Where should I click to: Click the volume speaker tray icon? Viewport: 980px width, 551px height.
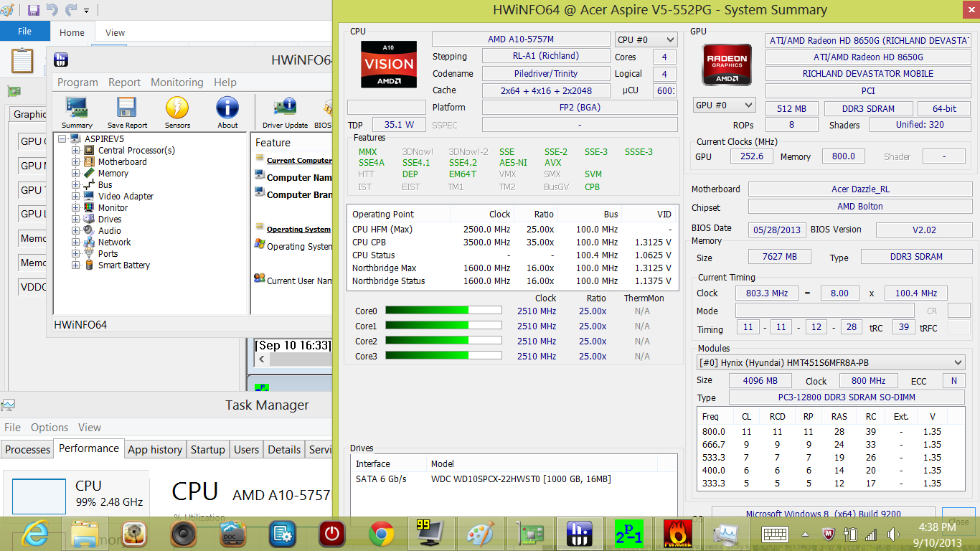pyautogui.click(x=893, y=534)
